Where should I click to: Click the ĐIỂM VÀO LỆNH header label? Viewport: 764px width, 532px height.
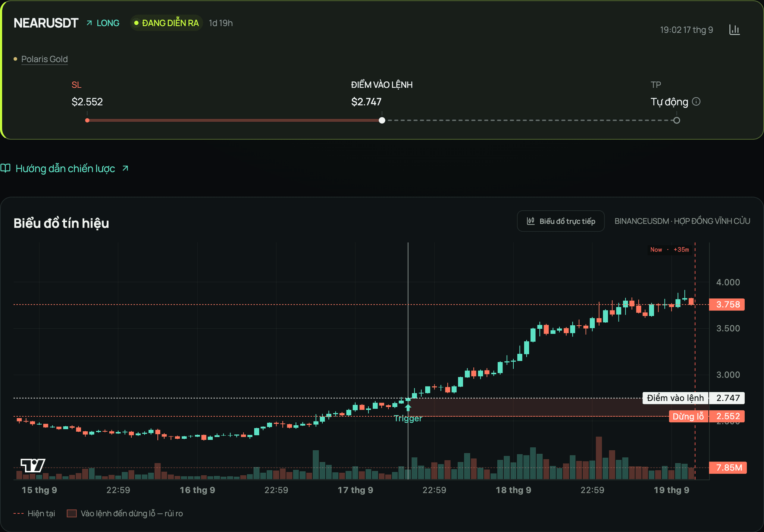[382, 85]
